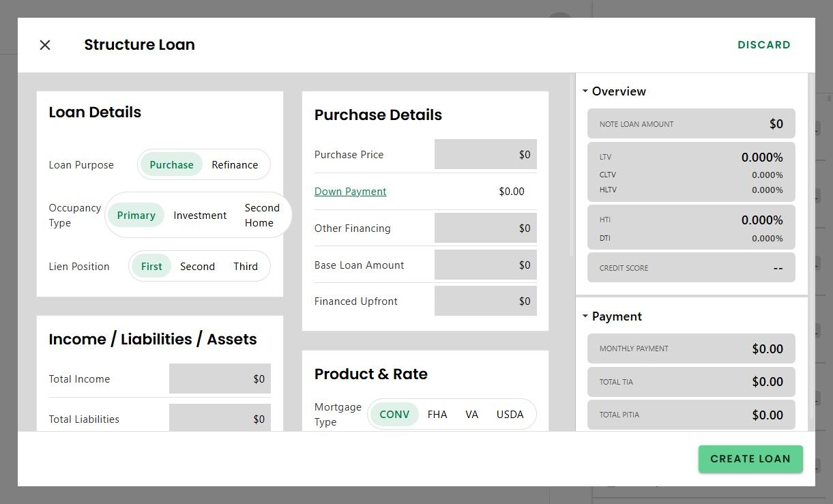833x504 pixels.
Task: Close the Structure Loan dialog with X
Action: click(x=45, y=45)
